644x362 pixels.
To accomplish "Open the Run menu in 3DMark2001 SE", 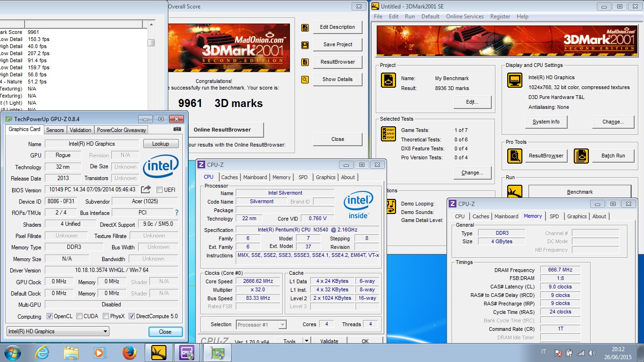I will click(410, 16).
